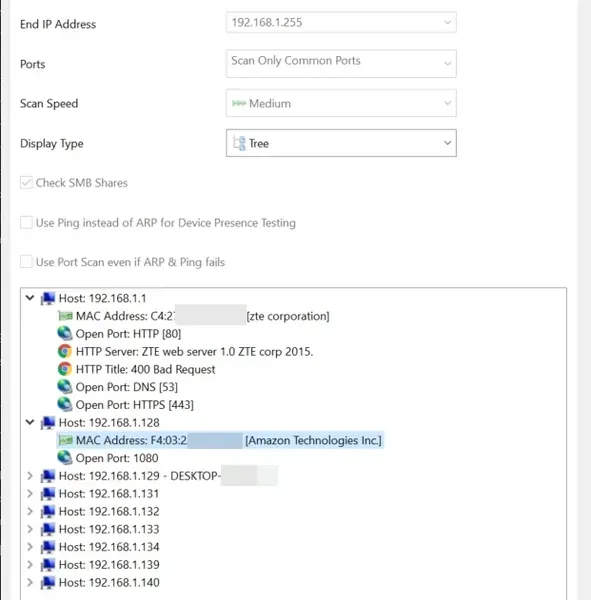Select the Open Port: HTTPS [443] text
This screenshot has width=591, height=600.
135,404
